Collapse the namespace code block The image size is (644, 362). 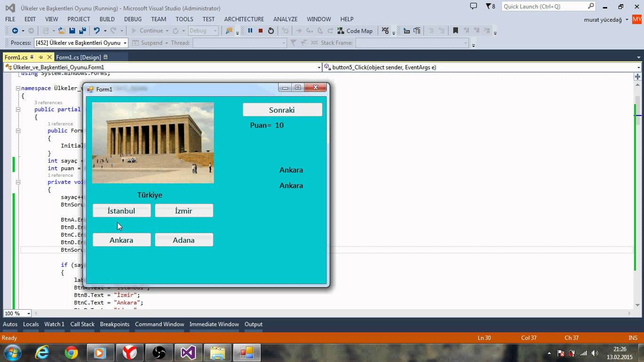click(18, 88)
